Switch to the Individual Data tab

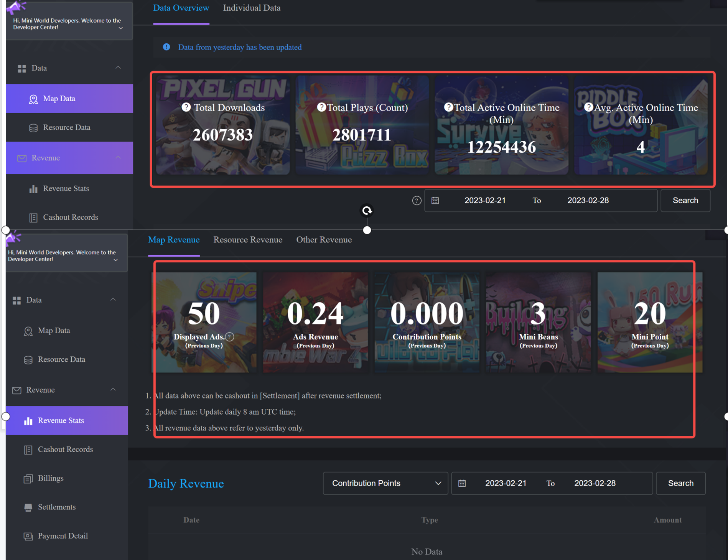pyautogui.click(x=252, y=8)
